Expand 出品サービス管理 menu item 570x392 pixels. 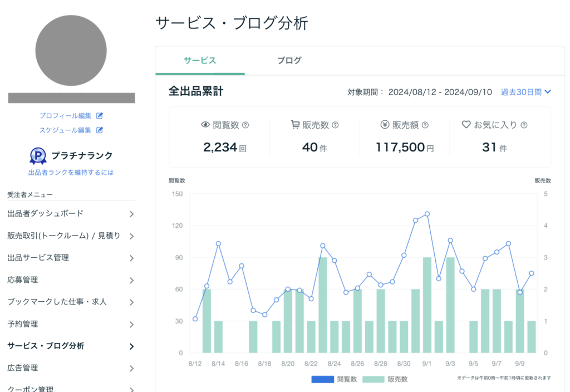(71, 258)
